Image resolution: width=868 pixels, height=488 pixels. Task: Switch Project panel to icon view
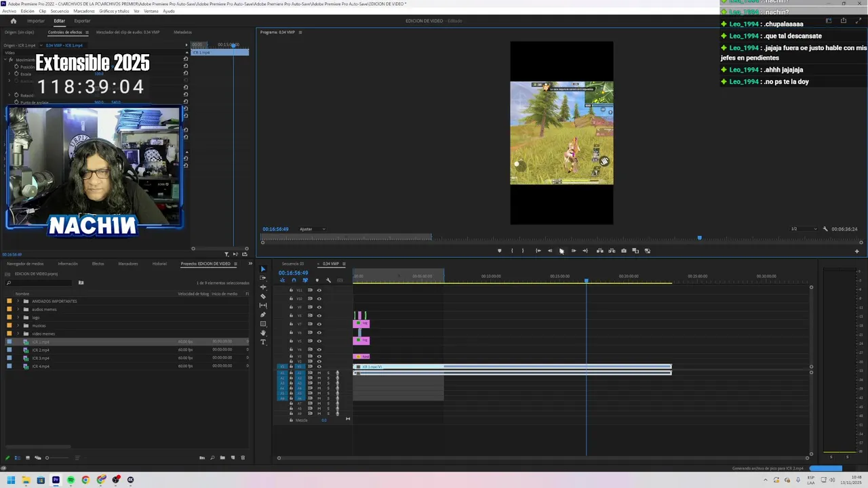(28, 457)
